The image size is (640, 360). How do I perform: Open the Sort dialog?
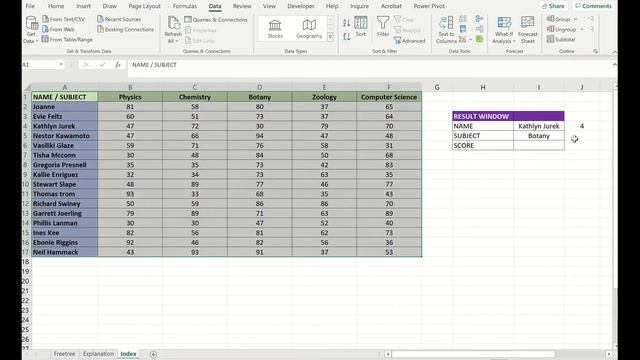(x=360, y=27)
